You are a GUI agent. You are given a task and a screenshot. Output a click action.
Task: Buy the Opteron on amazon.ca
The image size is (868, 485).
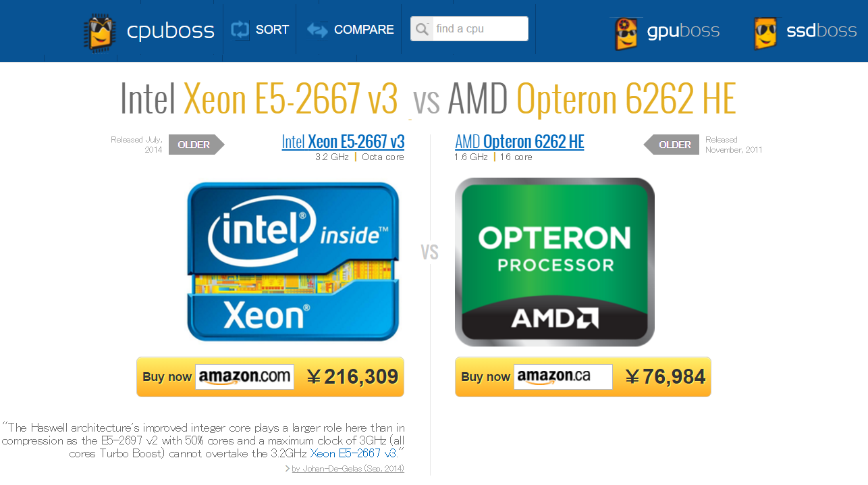[x=582, y=377]
